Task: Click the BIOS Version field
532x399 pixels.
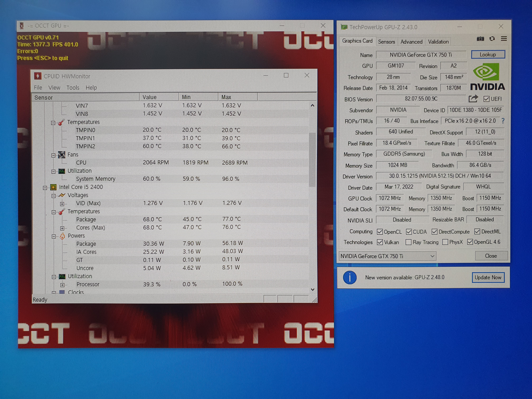Action: 421,99
